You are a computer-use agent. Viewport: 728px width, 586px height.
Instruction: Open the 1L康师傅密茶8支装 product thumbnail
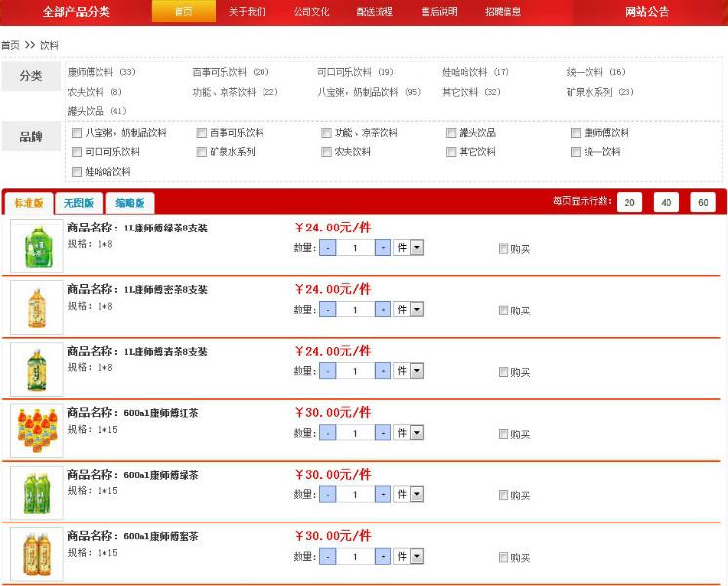(x=37, y=308)
